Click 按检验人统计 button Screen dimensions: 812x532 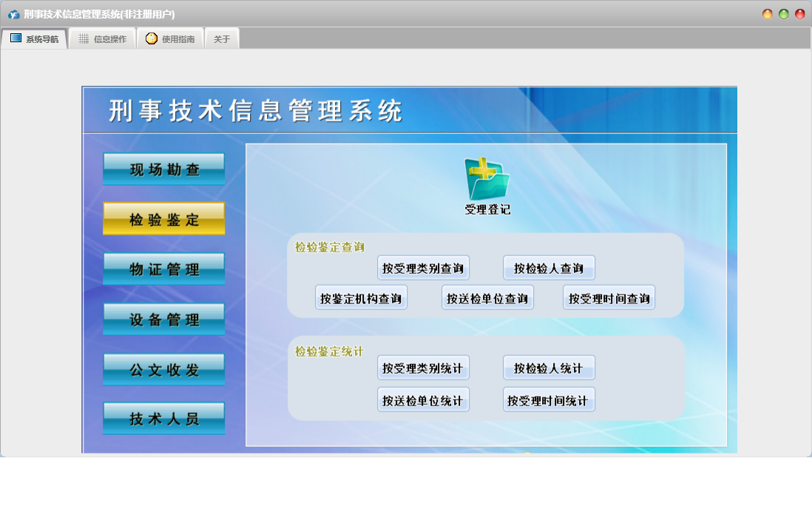[549, 368]
